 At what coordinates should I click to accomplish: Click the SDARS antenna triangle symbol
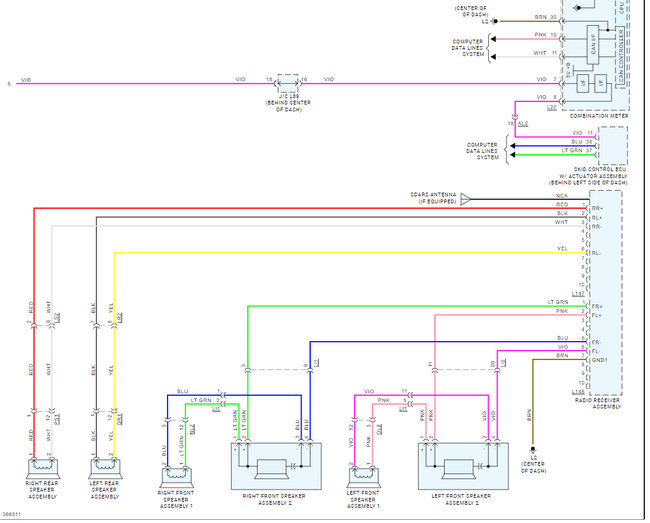coord(466,199)
